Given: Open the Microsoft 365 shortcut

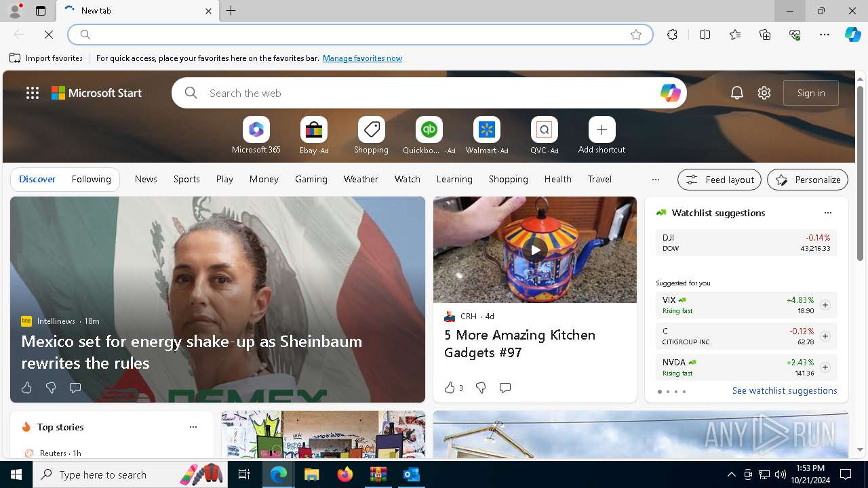Looking at the screenshot, I should [256, 136].
